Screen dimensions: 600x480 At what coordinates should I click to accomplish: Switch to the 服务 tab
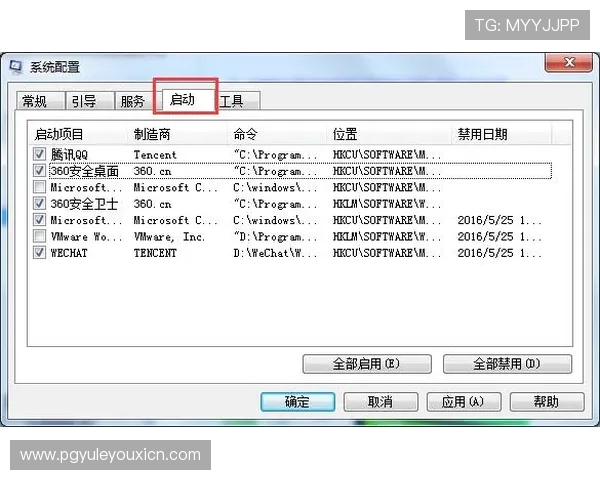(x=134, y=101)
